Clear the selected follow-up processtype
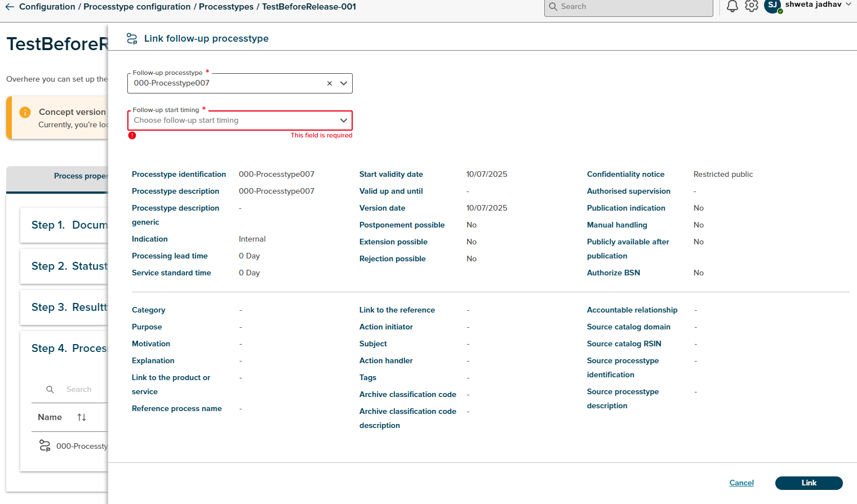This screenshot has height=504, width=857. coord(330,83)
